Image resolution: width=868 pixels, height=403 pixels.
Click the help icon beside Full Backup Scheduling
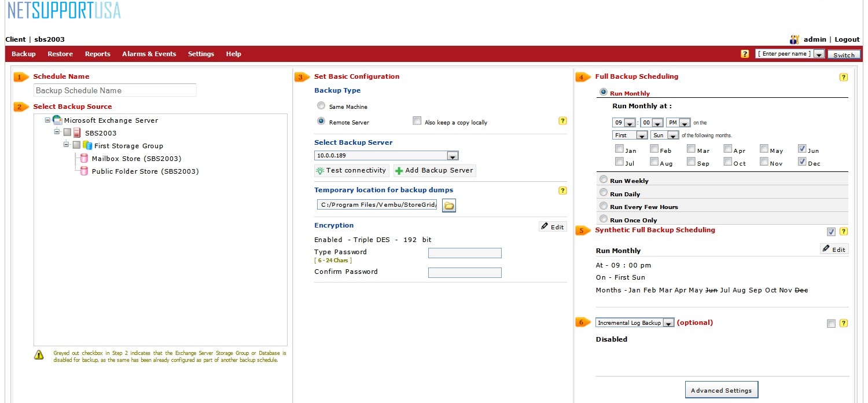(843, 77)
